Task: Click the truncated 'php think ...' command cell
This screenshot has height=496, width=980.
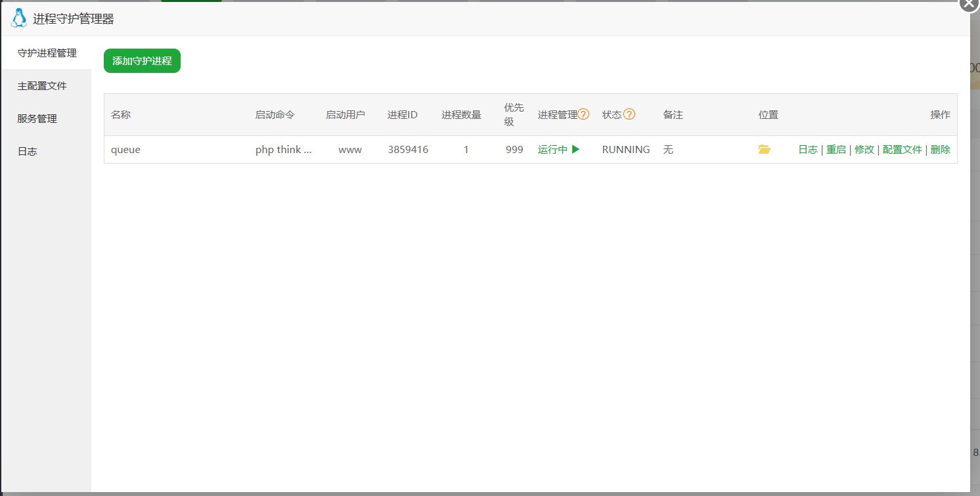Action: [283, 150]
